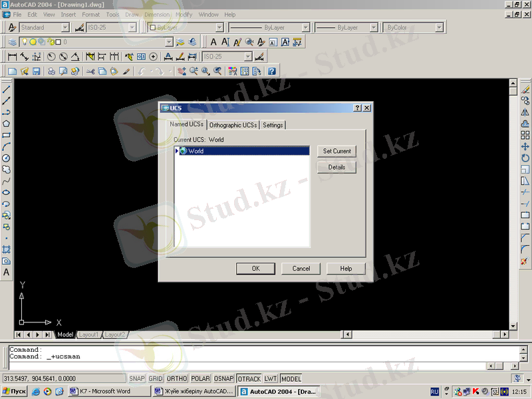Open the ISO-25 dimension style dropdown in Styles toolbar
532x399 pixels.
(x=132, y=27)
